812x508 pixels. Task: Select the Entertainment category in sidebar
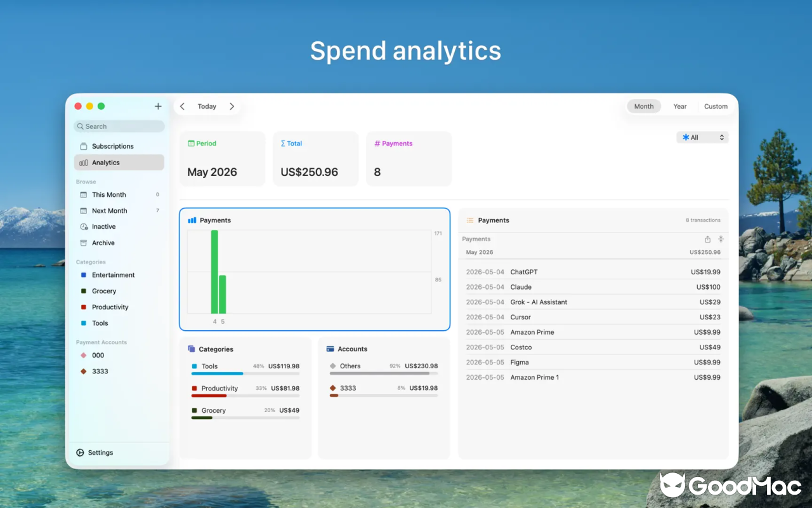pyautogui.click(x=119, y=275)
